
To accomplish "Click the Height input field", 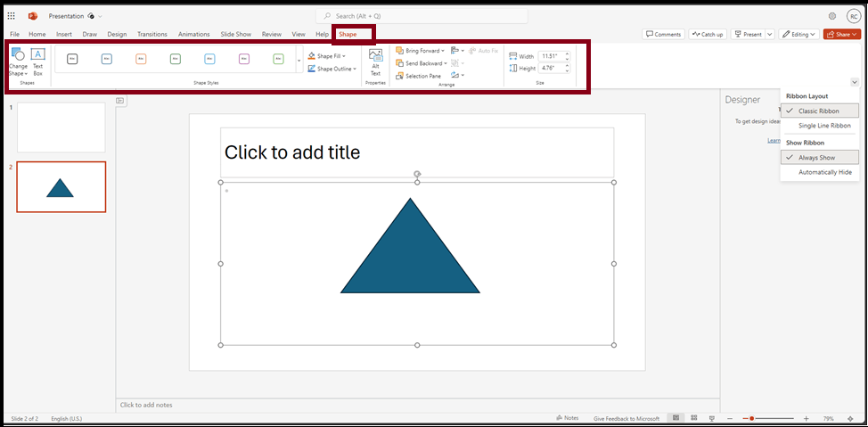I will (551, 69).
